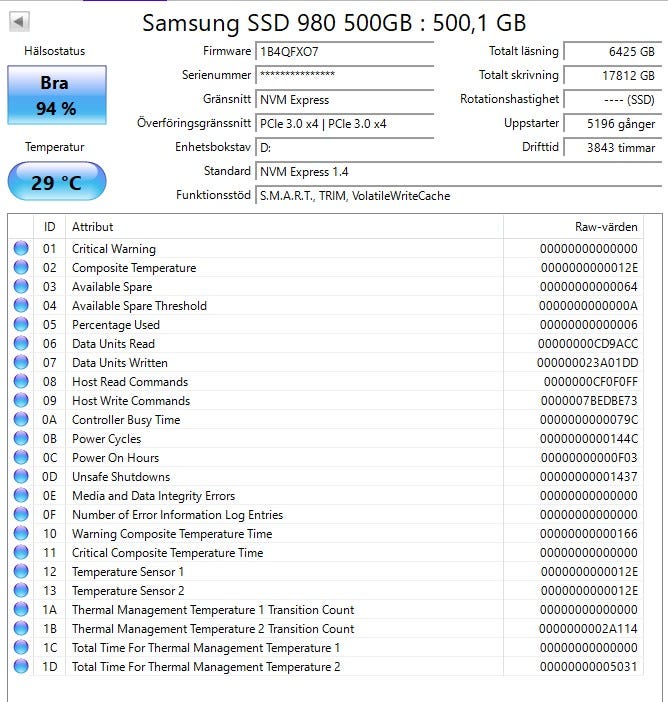Screen dimensions: 668x702
Task: Click the Standard field NVM Express 1.4
Action: 458,171
